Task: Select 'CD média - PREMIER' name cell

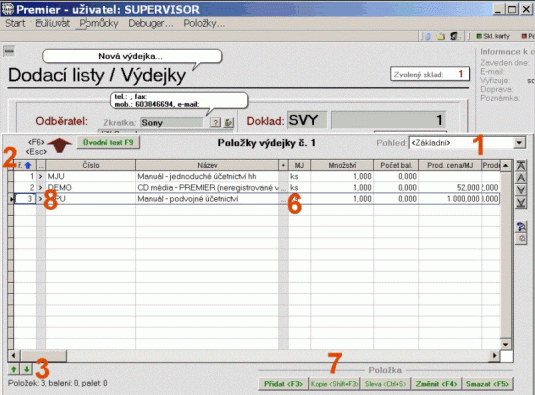Action: pyautogui.click(x=207, y=188)
